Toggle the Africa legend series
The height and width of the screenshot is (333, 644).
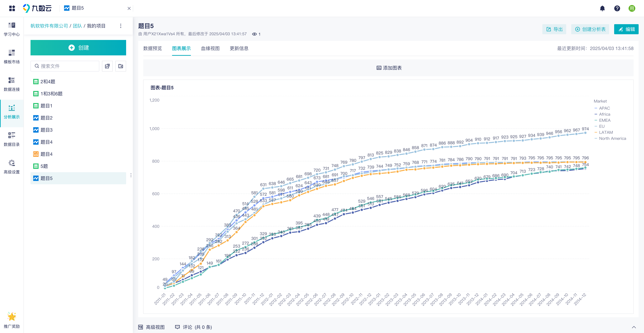pos(603,114)
